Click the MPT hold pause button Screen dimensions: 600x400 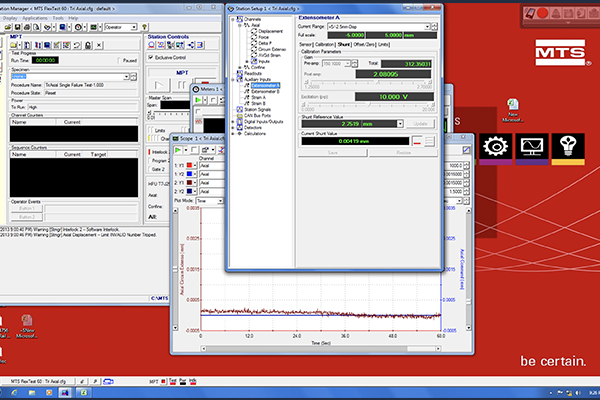(x=181, y=85)
